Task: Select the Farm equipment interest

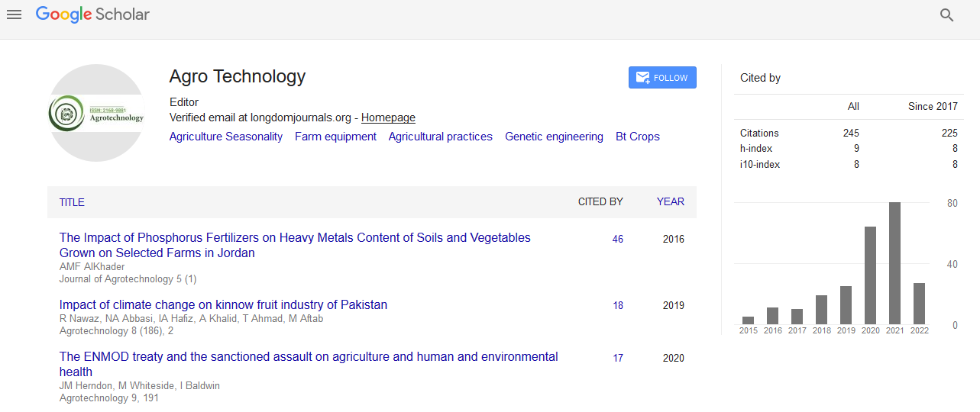Action: point(335,137)
